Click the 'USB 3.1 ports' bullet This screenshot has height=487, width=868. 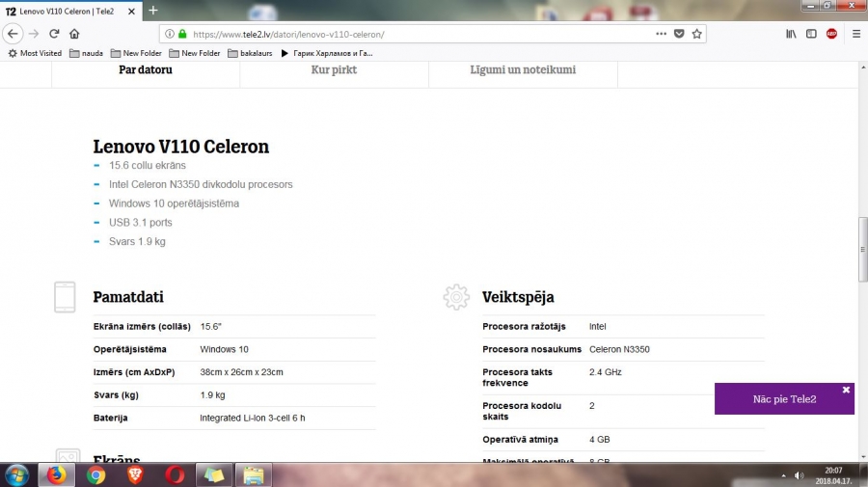tap(141, 223)
